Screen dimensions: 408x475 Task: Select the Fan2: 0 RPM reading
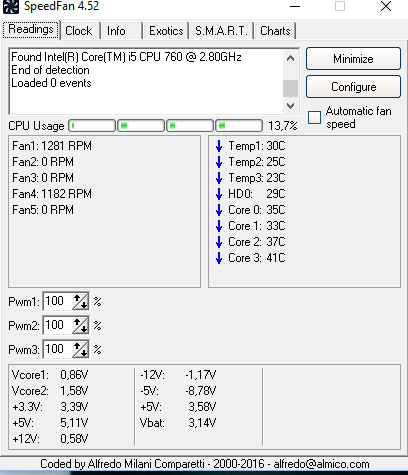43,162
